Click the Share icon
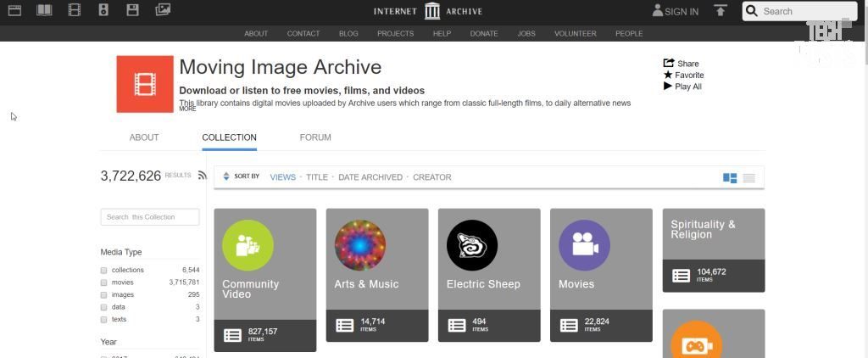This screenshot has width=868, height=358. point(669,63)
